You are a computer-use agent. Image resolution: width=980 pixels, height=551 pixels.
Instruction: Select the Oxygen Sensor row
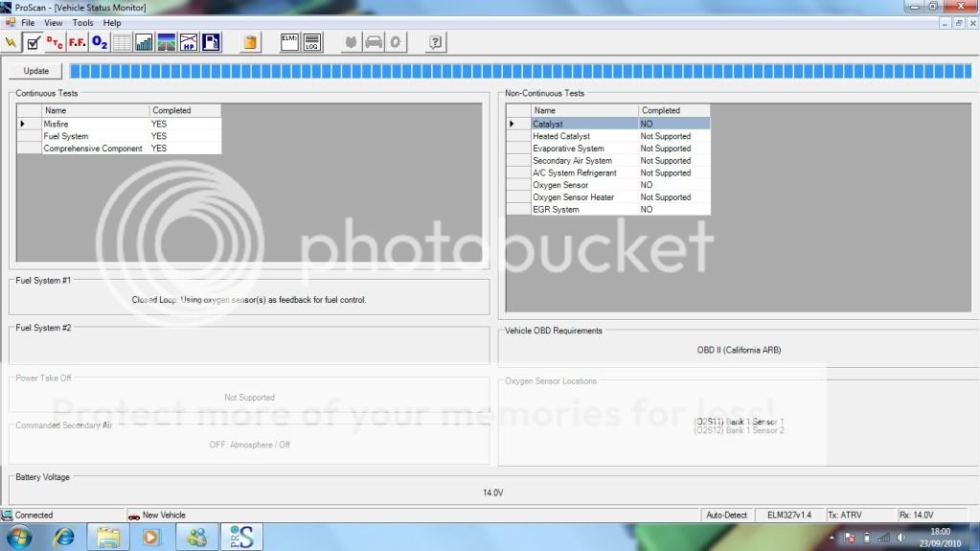coord(608,185)
